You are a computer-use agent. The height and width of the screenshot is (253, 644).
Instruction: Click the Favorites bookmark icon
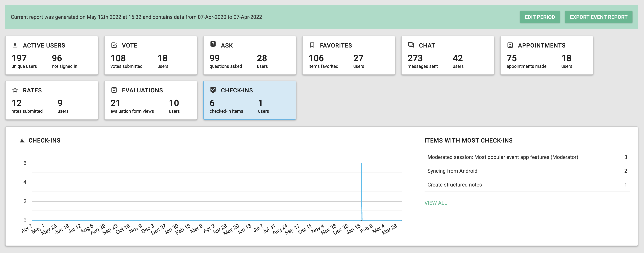click(x=312, y=45)
